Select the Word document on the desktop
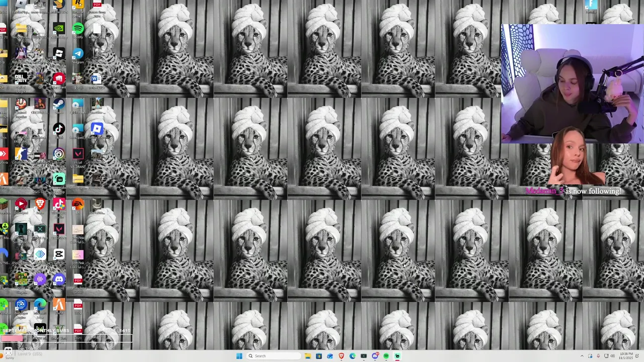Screen dimensions: 644x362 coord(96,78)
